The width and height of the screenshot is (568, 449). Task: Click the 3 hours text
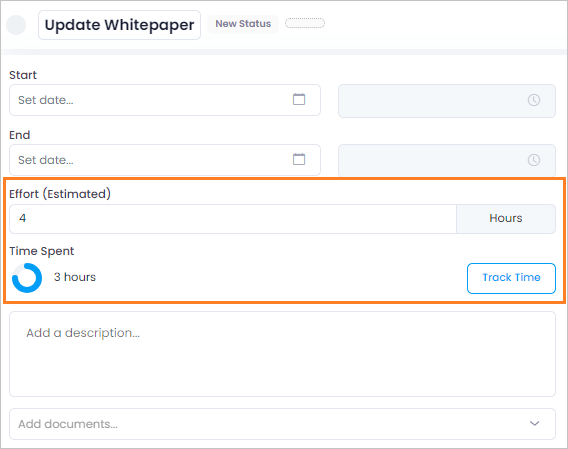pyautogui.click(x=75, y=277)
